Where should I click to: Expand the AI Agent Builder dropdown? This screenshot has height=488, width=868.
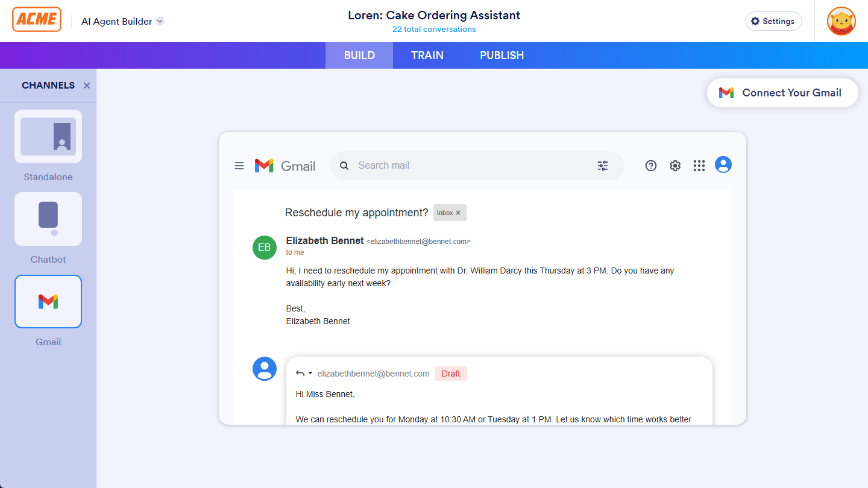pos(160,21)
